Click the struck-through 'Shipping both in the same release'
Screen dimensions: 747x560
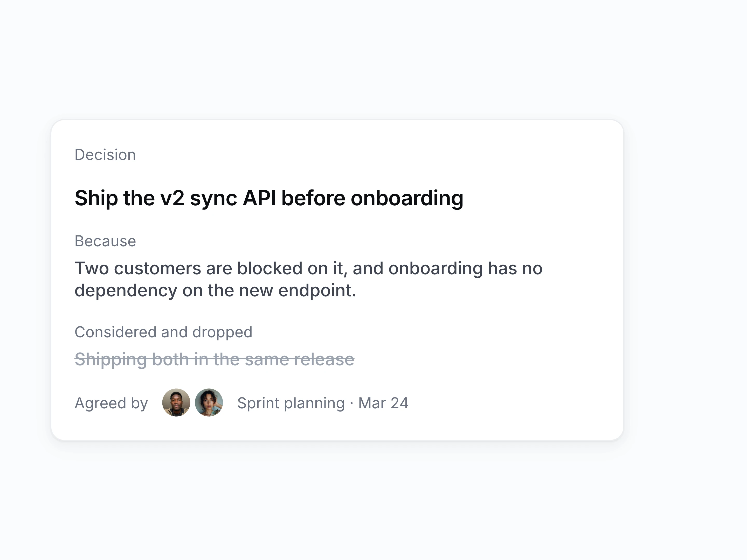[x=215, y=360]
